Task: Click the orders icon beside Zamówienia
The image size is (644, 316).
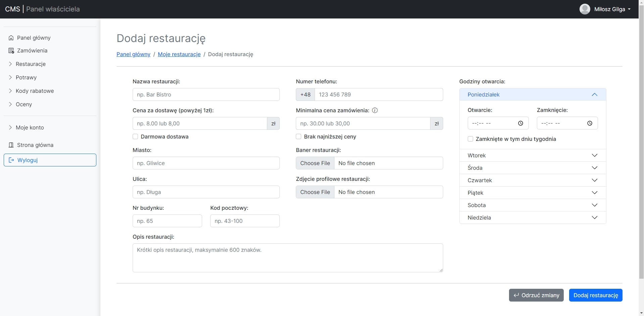Action: coord(11,51)
